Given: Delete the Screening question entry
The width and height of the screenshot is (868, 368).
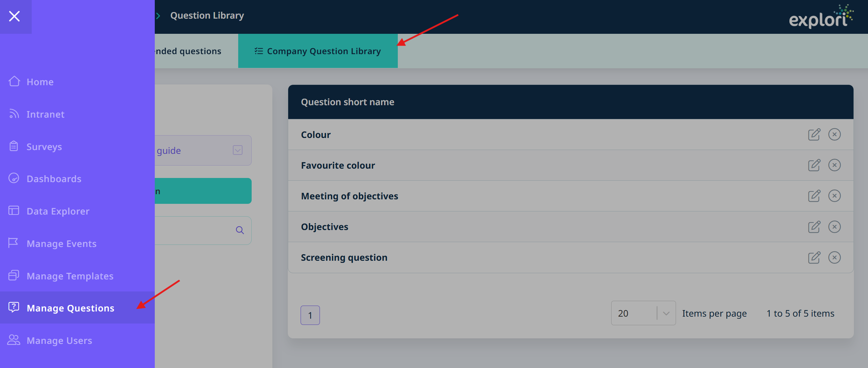Looking at the screenshot, I should [x=834, y=258].
